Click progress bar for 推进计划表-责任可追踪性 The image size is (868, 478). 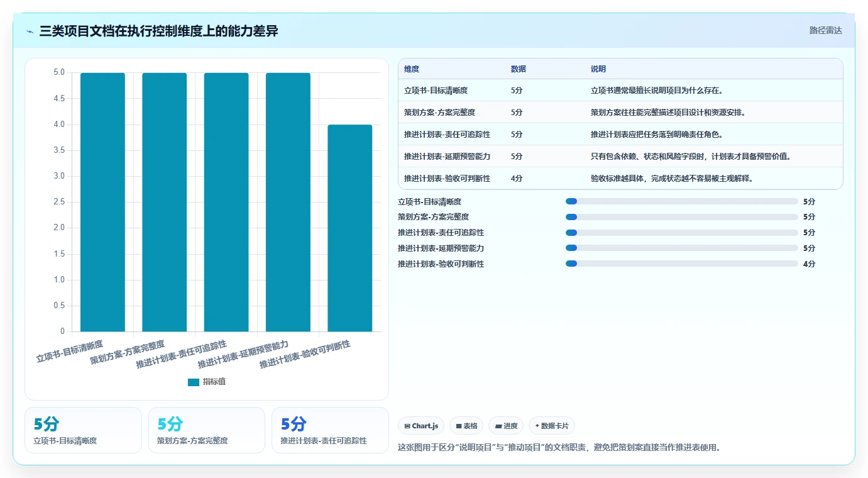tap(682, 233)
